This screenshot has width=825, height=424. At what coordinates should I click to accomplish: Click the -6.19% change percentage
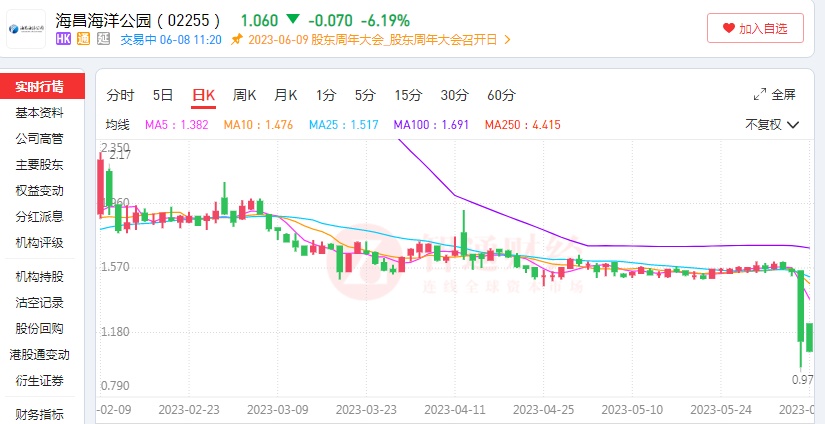[x=385, y=21]
